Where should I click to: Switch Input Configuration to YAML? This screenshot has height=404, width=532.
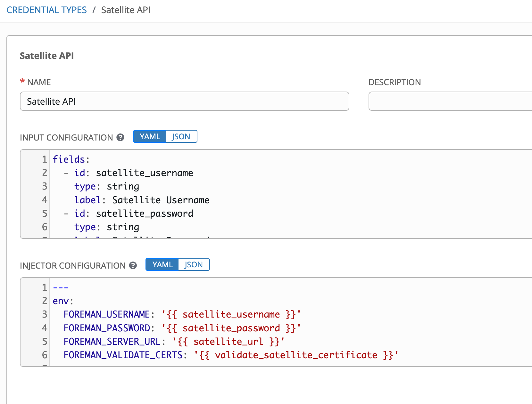[x=150, y=137]
